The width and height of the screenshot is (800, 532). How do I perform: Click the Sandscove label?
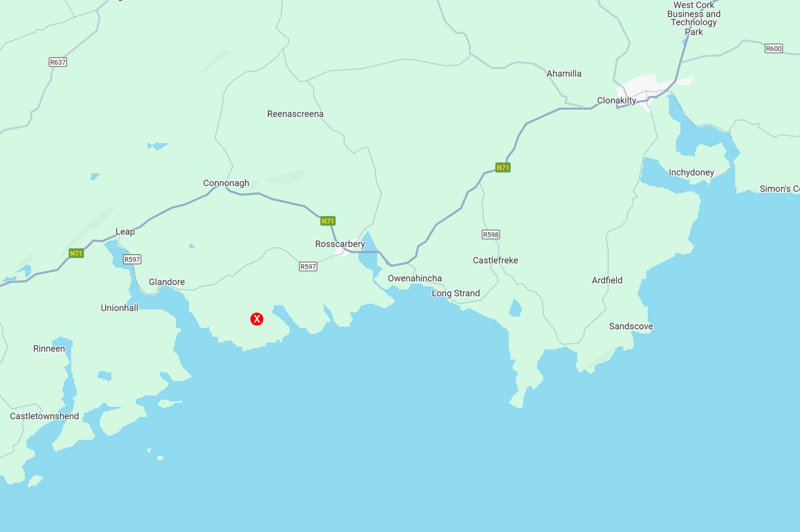tap(631, 326)
